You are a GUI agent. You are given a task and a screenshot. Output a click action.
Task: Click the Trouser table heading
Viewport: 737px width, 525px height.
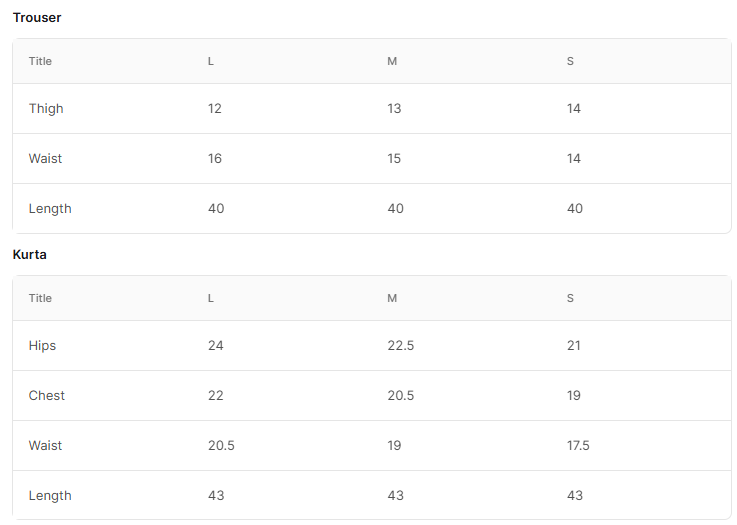(37, 18)
